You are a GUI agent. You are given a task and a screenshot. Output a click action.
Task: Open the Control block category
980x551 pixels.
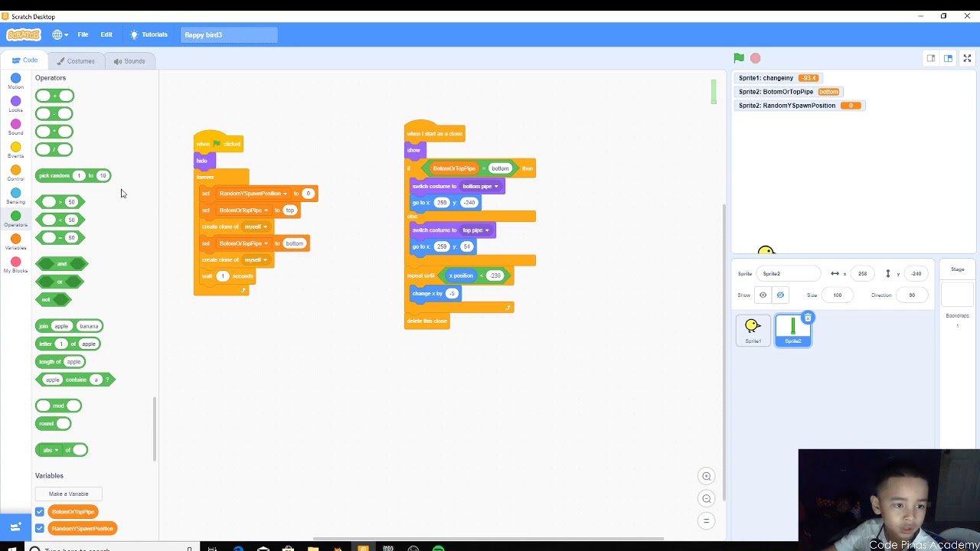pyautogui.click(x=15, y=173)
